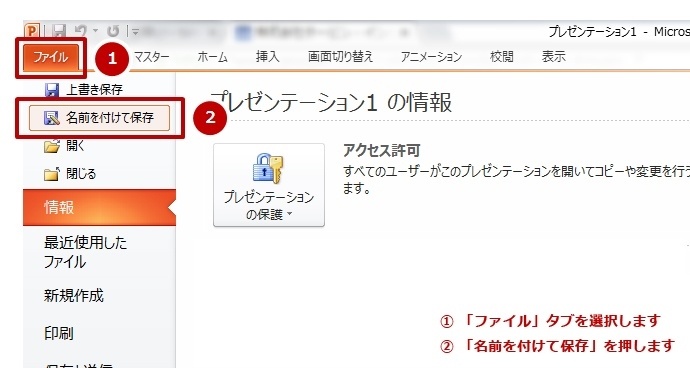Click the 名前を付けて保存 icon
This screenshot has height=368, width=690.
click(52, 118)
